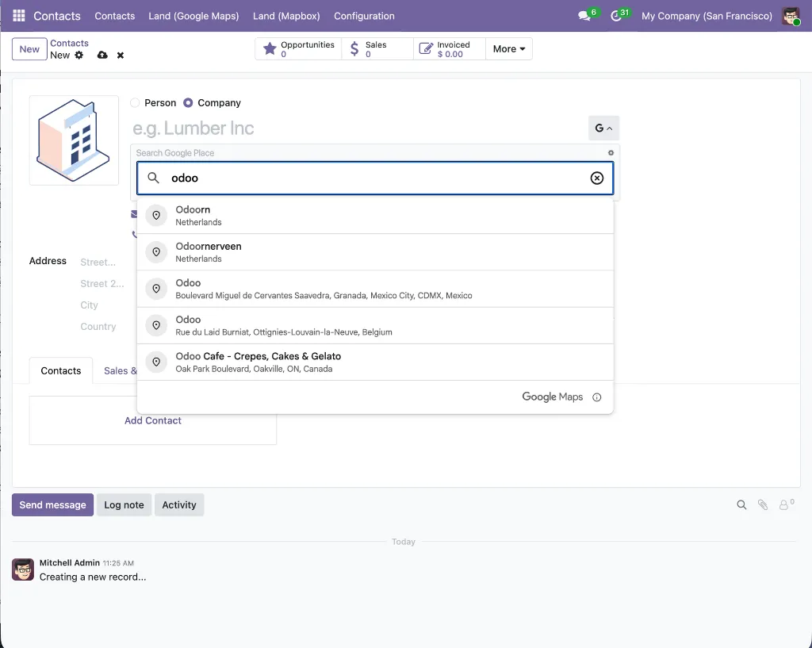
Task: Open Google Place settings gear icon
Action: [611, 153]
